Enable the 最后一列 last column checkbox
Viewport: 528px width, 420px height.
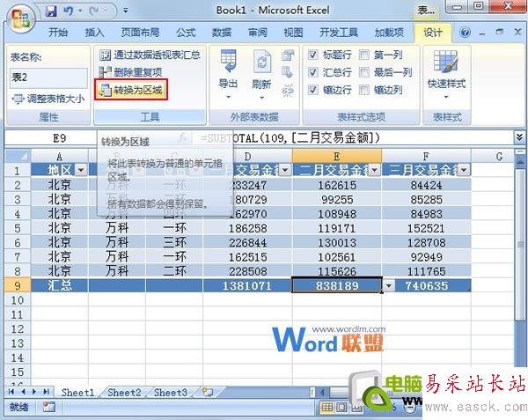tap(364, 72)
